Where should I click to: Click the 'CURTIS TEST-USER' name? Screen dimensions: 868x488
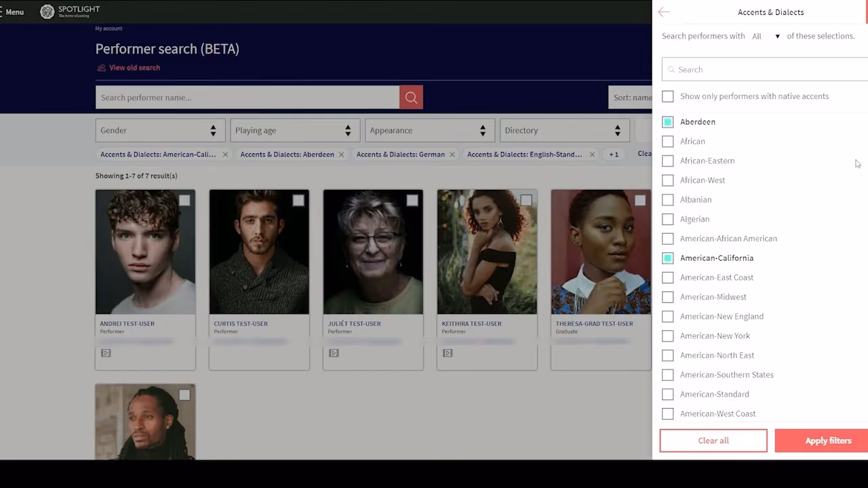click(241, 324)
